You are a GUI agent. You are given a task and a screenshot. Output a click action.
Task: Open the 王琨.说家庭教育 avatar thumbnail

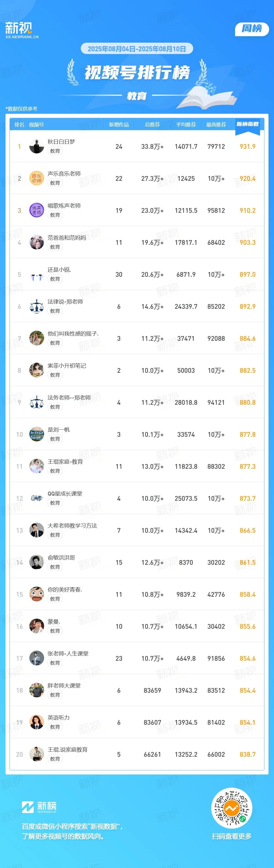tap(36, 755)
